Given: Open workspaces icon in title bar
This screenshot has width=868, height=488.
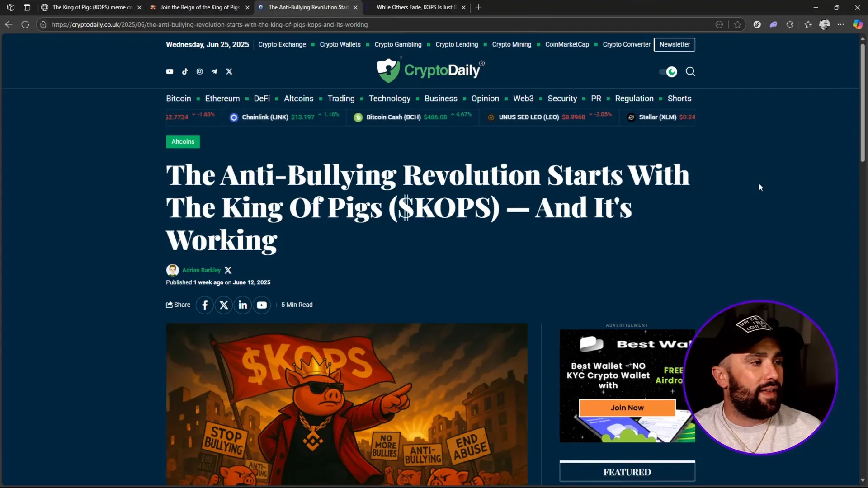Looking at the screenshot, I should (11, 7).
